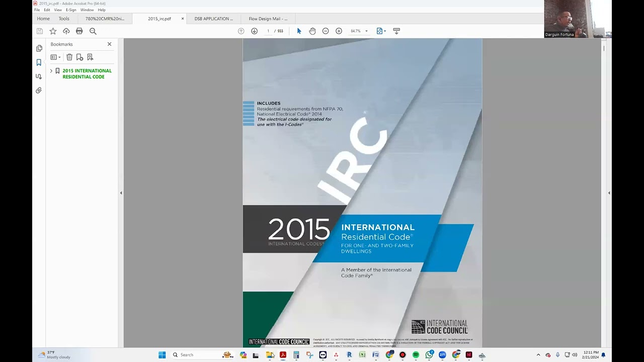Click the Fit page view icon
The image size is (644, 362).
coord(379,31)
